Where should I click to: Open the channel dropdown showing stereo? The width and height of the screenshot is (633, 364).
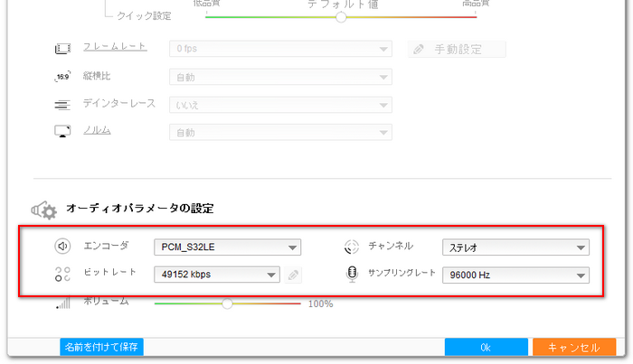click(x=515, y=247)
